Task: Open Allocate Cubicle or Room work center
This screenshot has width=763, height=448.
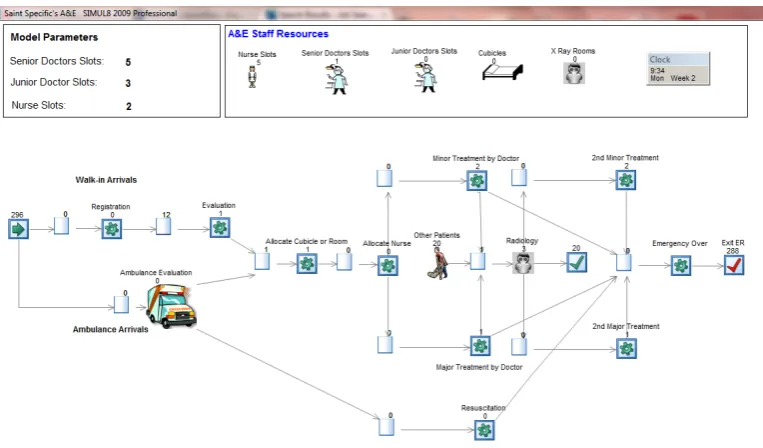Action: click(307, 264)
